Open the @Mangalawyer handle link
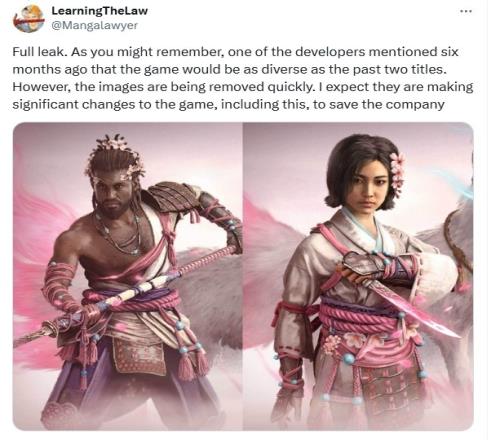 pos(94,25)
